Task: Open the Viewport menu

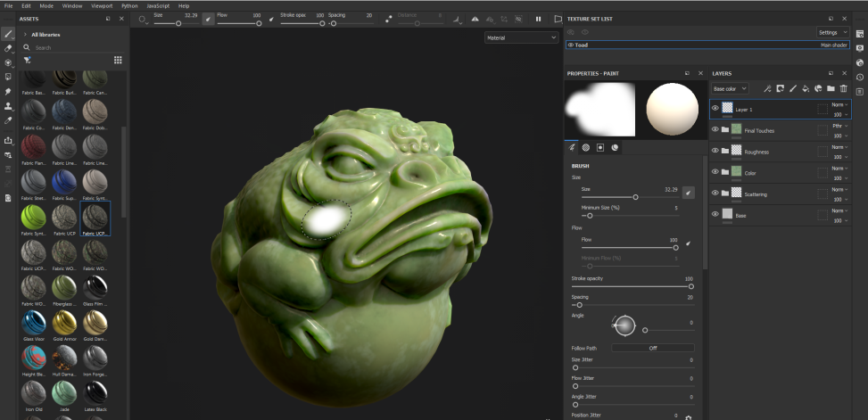Action: (x=100, y=5)
